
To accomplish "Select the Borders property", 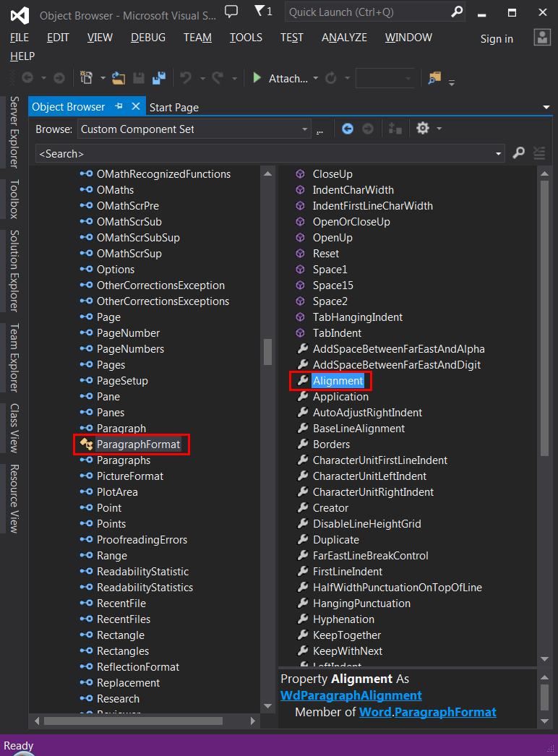I will (331, 444).
